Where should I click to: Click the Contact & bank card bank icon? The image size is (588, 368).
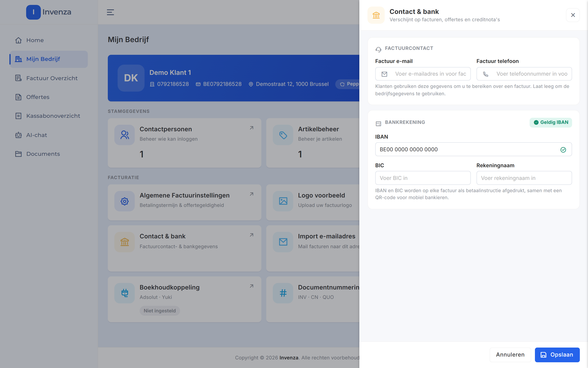[x=125, y=242]
